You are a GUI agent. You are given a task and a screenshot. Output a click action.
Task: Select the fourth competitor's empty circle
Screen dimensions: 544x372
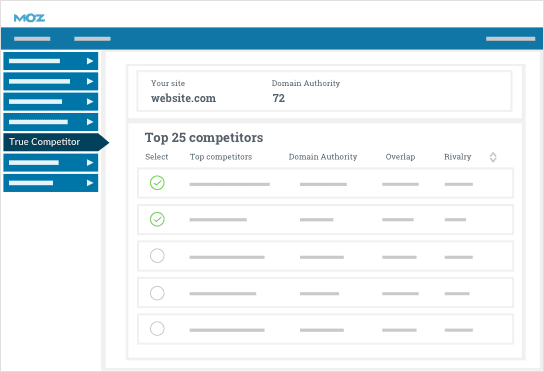[x=157, y=293]
